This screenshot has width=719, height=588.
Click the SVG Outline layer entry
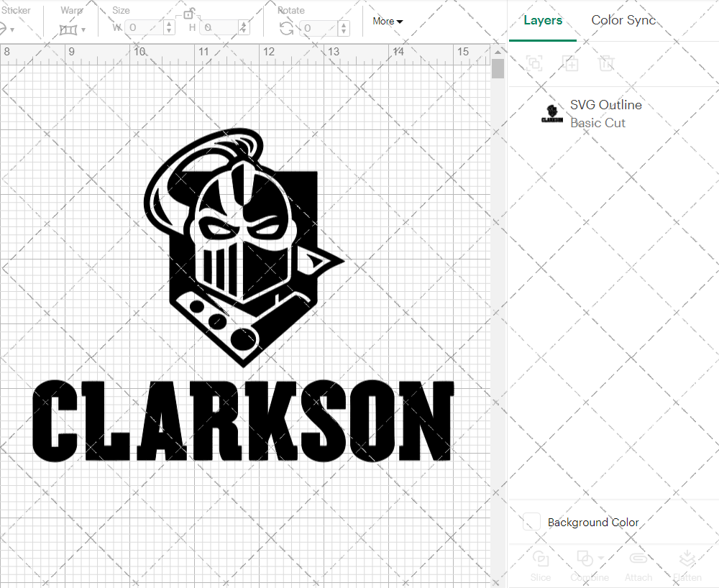click(606, 105)
